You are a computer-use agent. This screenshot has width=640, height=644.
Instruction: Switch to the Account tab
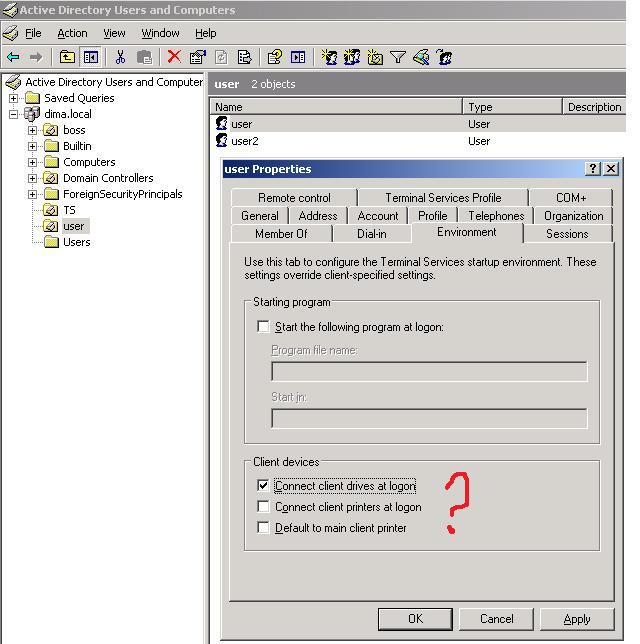[x=378, y=216]
